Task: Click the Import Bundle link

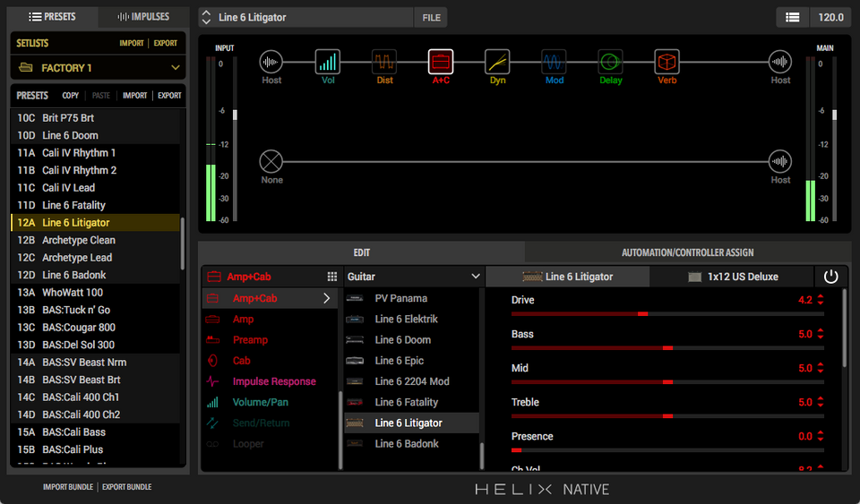Action: pyautogui.click(x=68, y=487)
